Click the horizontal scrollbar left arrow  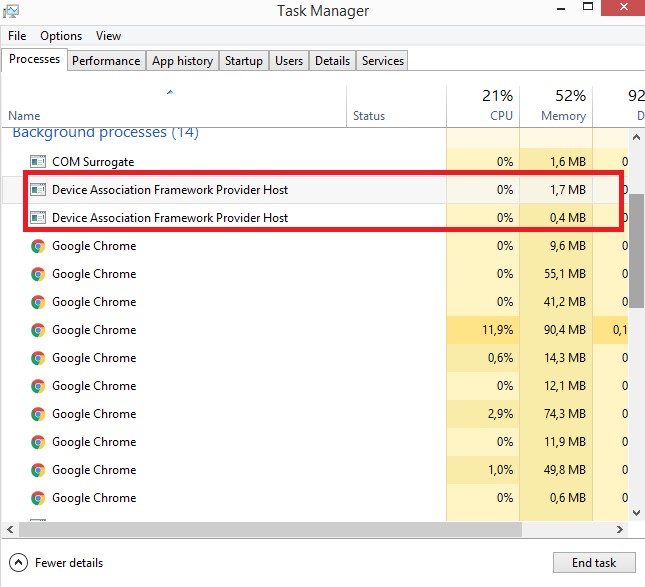coord(10,529)
